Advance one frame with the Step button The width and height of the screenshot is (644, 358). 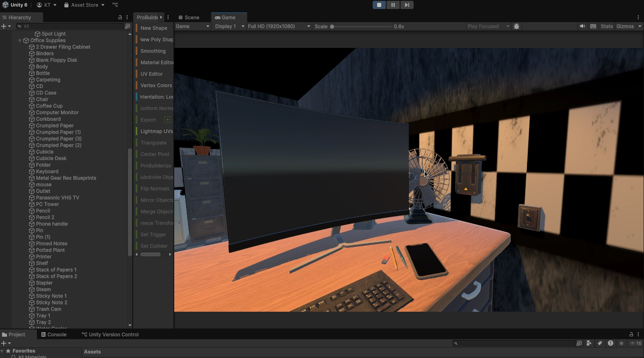point(407,5)
